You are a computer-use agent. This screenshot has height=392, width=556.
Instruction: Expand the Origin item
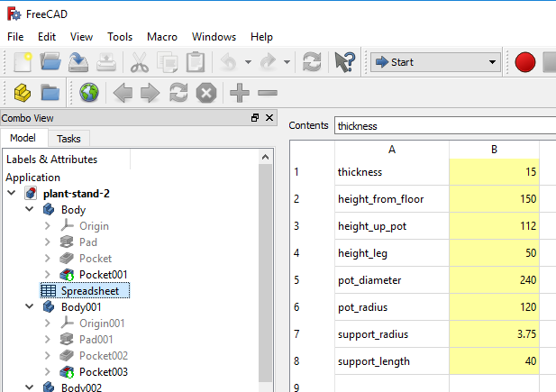[48, 225]
